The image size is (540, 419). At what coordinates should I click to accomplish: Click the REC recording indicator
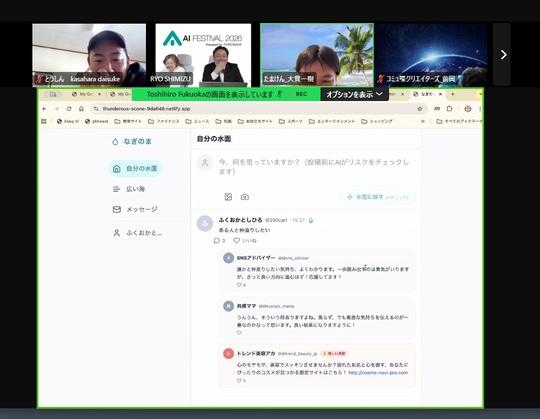pyautogui.click(x=301, y=94)
